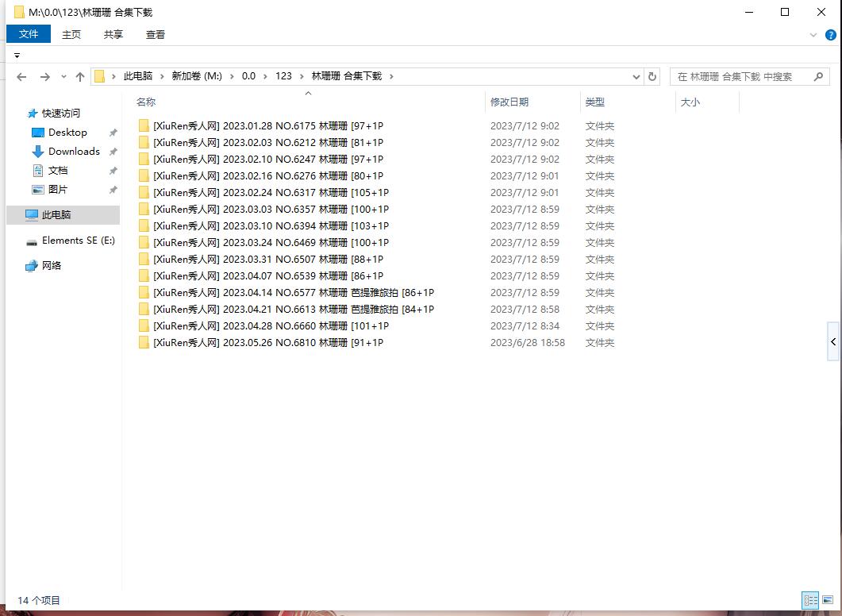The image size is (842, 616).
Task: Expand the ribbon with the chevron near Help
Action: pos(813,36)
